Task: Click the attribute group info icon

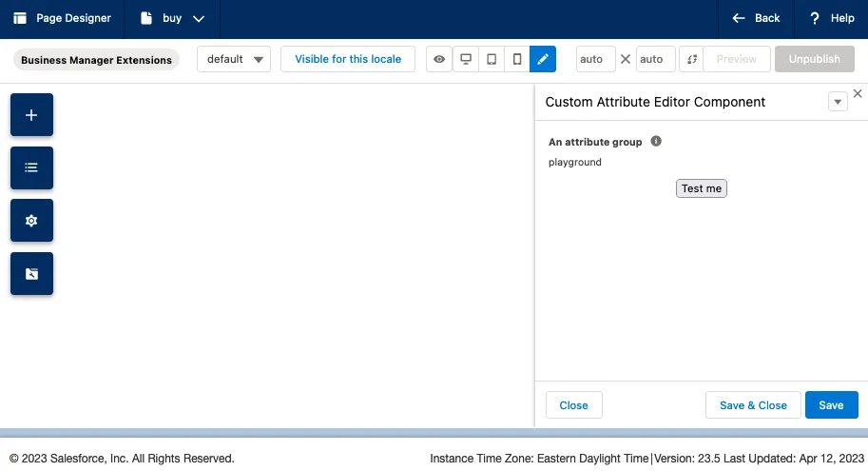Action: 656,142
